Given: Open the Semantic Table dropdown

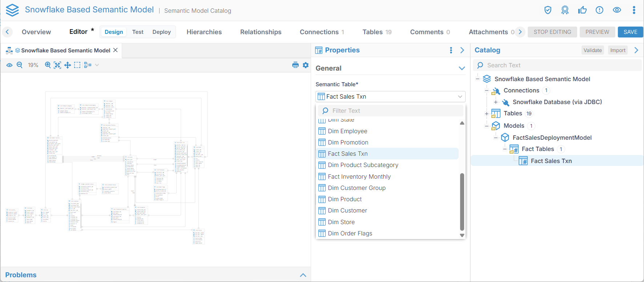Looking at the screenshot, I should pos(390,96).
